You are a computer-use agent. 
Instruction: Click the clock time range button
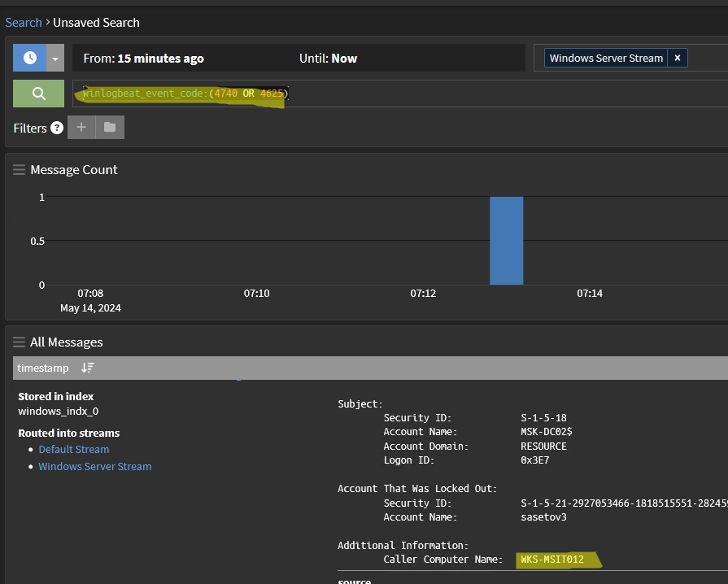[29, 58]
